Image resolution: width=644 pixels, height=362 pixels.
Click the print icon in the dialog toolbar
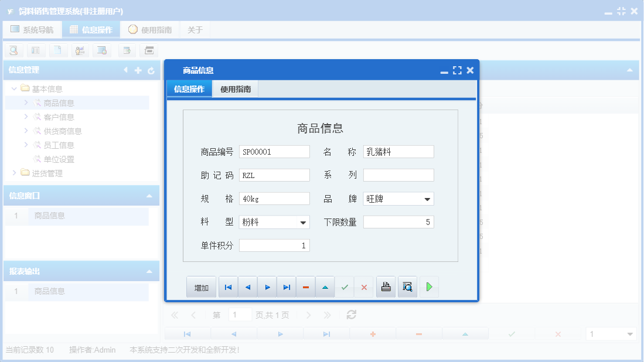click(386, 286)
